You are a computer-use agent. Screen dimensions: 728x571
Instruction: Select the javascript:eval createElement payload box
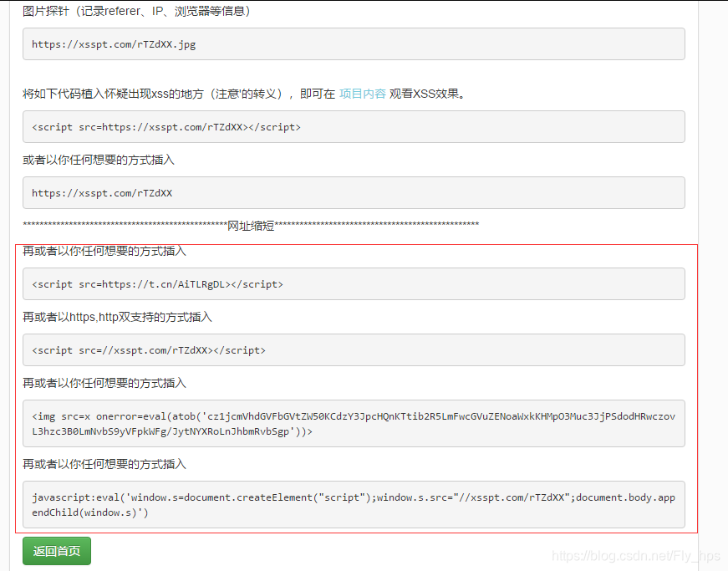tap(354, 505)
